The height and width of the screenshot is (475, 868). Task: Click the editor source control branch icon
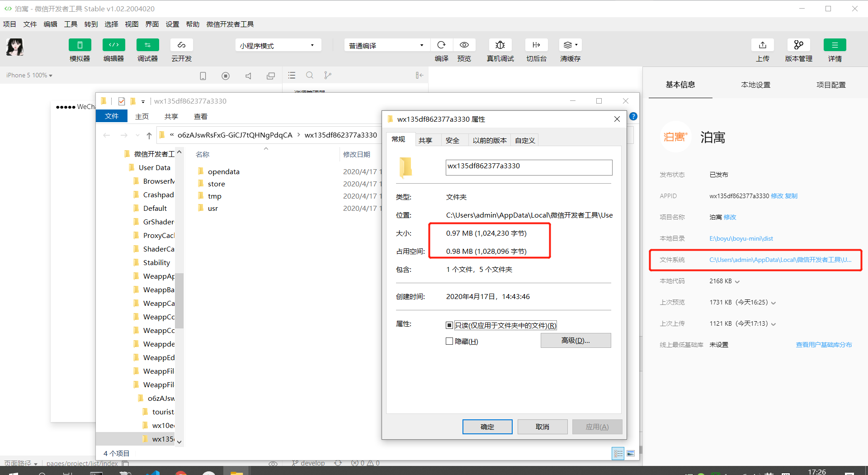click(x=328, y=75)
